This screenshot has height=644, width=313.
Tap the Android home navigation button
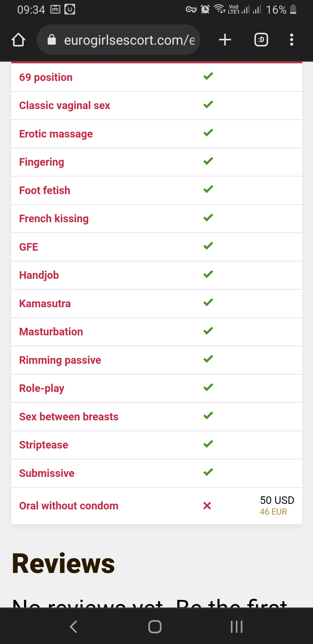coord(155,627)
